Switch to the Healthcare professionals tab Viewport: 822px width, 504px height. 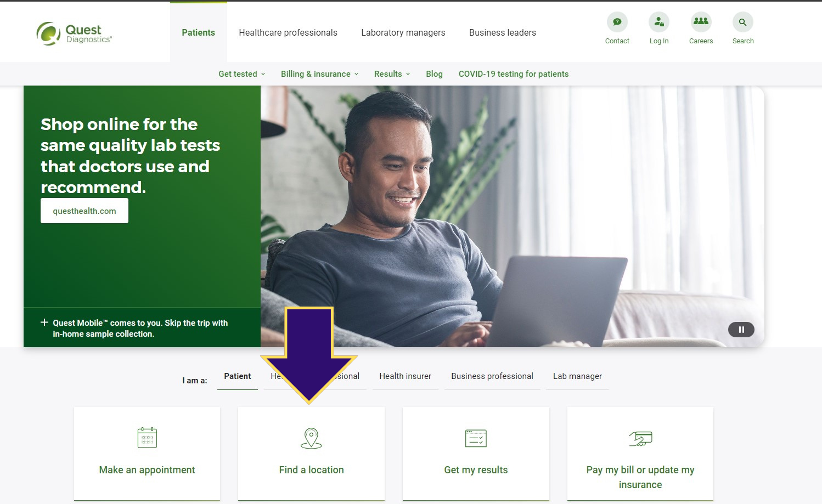[288, 33]
